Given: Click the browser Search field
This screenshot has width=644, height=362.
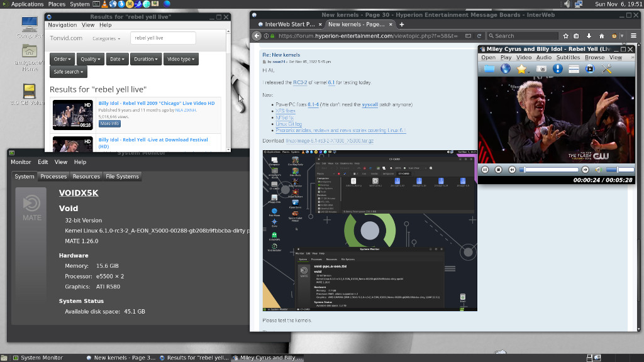Looking at the screenshot, I should pos(523,36).
